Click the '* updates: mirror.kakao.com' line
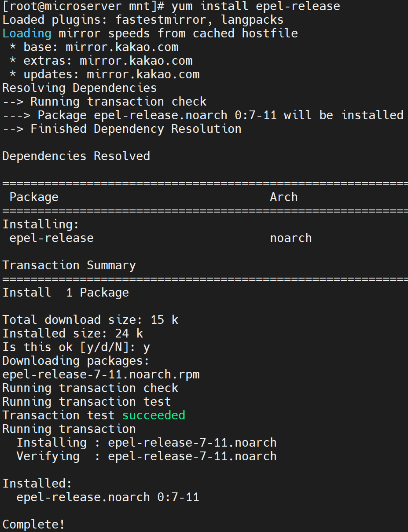The image size is (408, 532). 105,74
